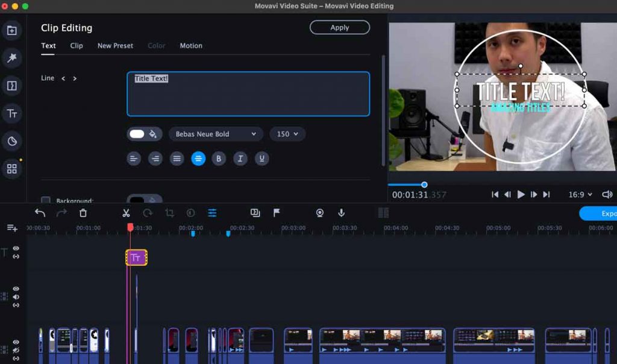The width and height of the screenshot is (617, 364).
Task: Click the webcam capture icon above the timeline
Action: tap(319, 213)
